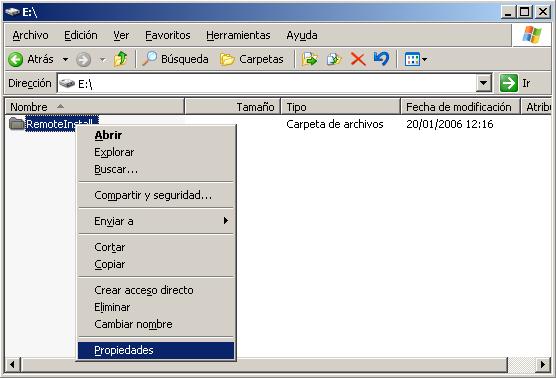Toggle the Carpetas folder pane

point(251,59)
